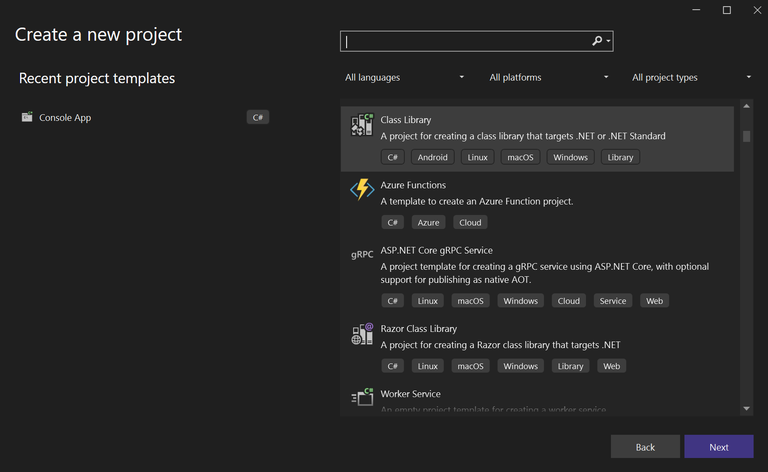Image resolution: width=768 pixels, height=472 pixels.
Task: Open the All languages dropdown
Action: point(404,77)
